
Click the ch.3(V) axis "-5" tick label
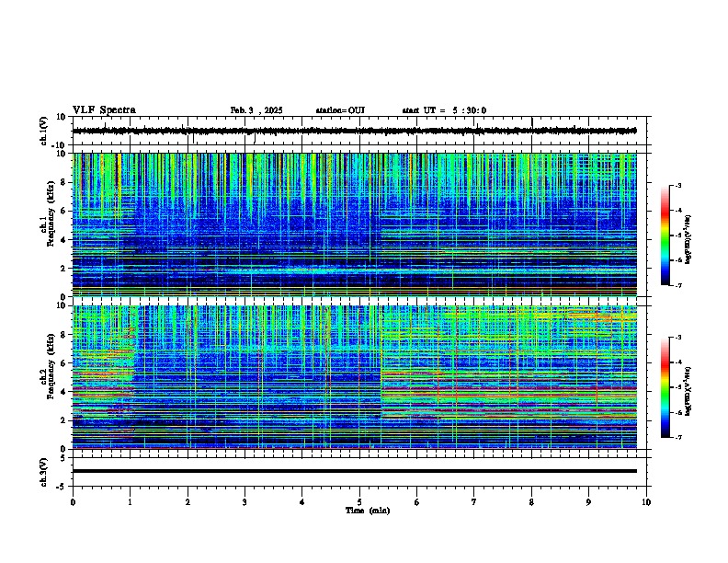click(x=62, y=487)
